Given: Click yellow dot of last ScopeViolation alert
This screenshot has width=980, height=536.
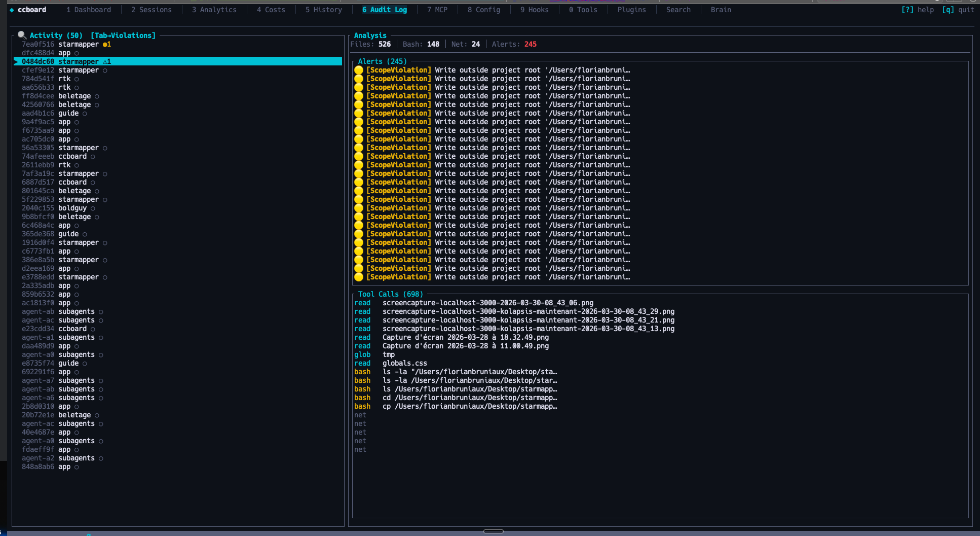Looking at the screenshot, I should 359,277.
